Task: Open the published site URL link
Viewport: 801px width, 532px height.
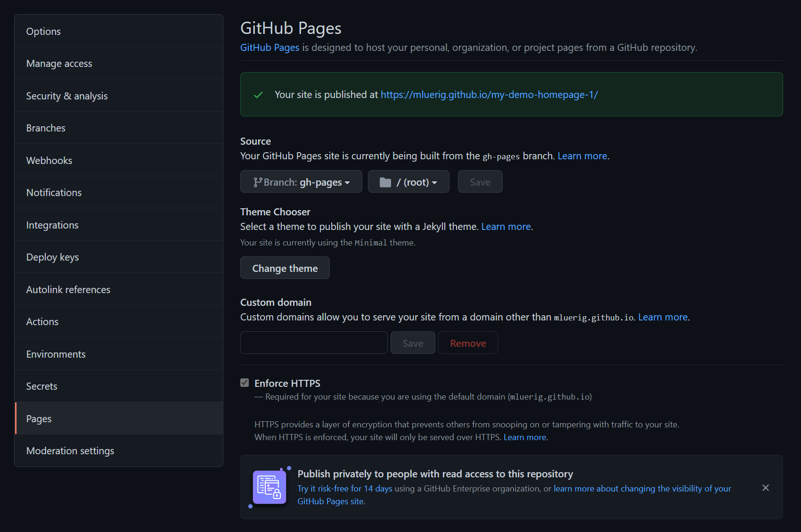Action: pos(489,95)
